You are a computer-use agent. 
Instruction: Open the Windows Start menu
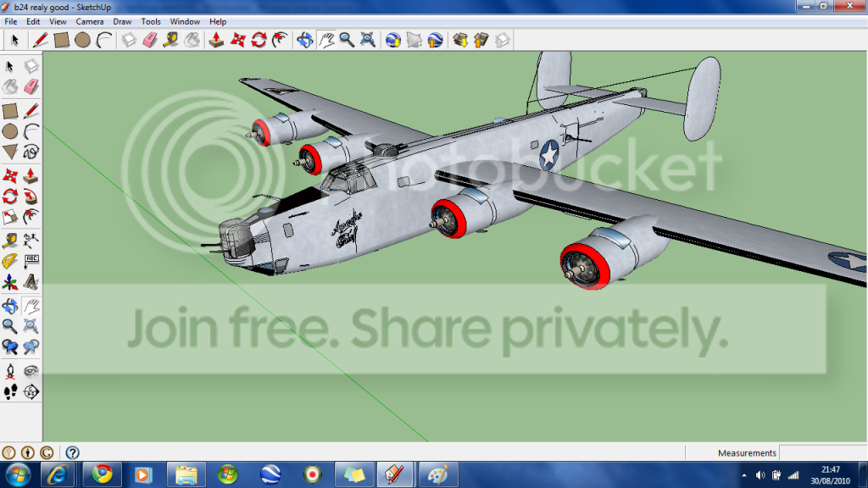18,474
